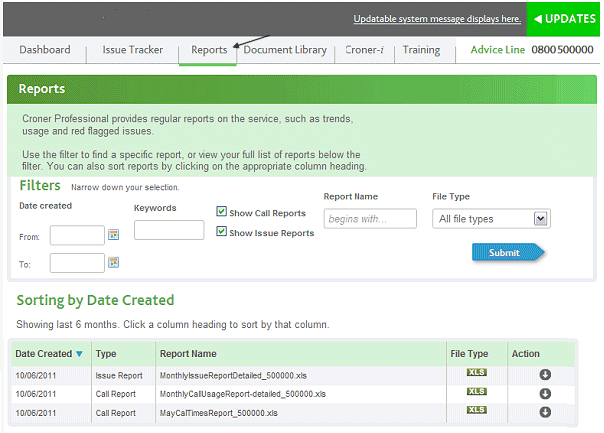Download MayCallTimesReport_500000.xls using its arrow icon
Screen dimensions: 604x433
[545, 412]
